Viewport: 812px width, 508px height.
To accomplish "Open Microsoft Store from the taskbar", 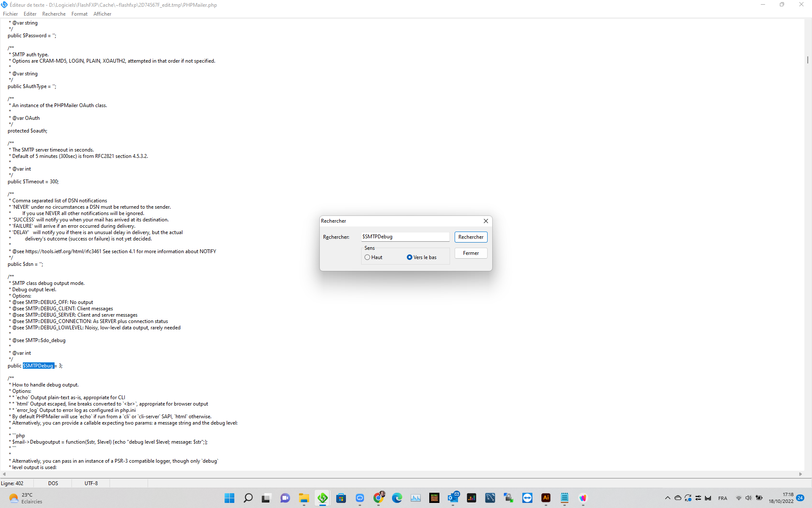I will (x=341, y=498).
